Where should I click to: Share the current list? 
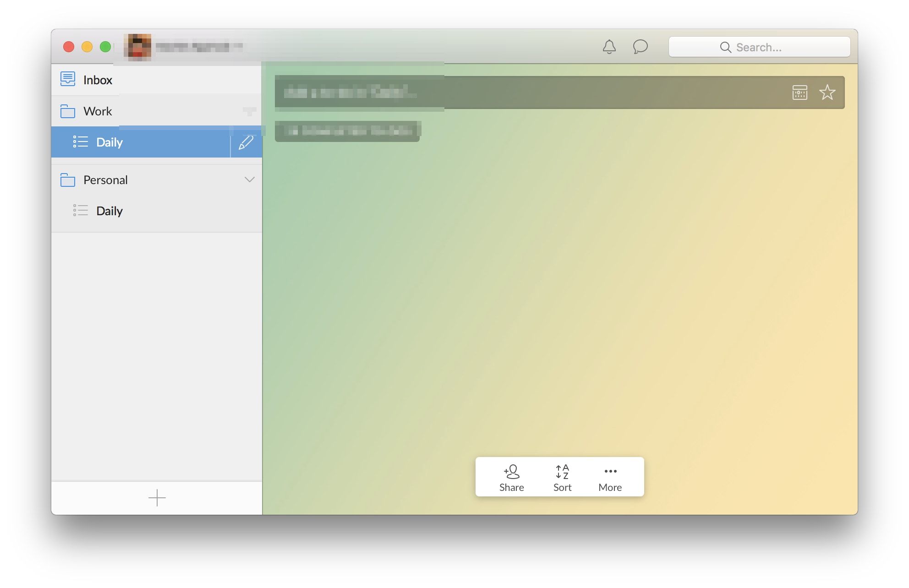point(511,477)
